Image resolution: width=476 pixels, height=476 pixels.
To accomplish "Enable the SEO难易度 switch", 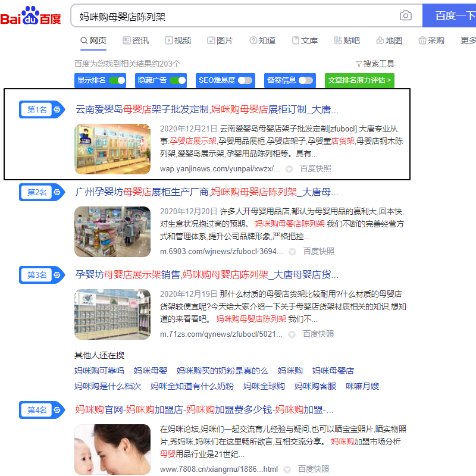I will point(245,80).
